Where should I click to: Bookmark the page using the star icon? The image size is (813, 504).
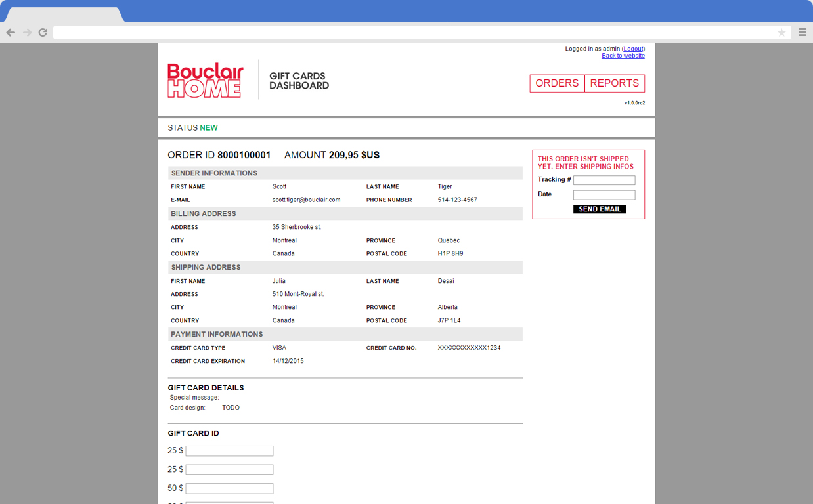(781, 31)
